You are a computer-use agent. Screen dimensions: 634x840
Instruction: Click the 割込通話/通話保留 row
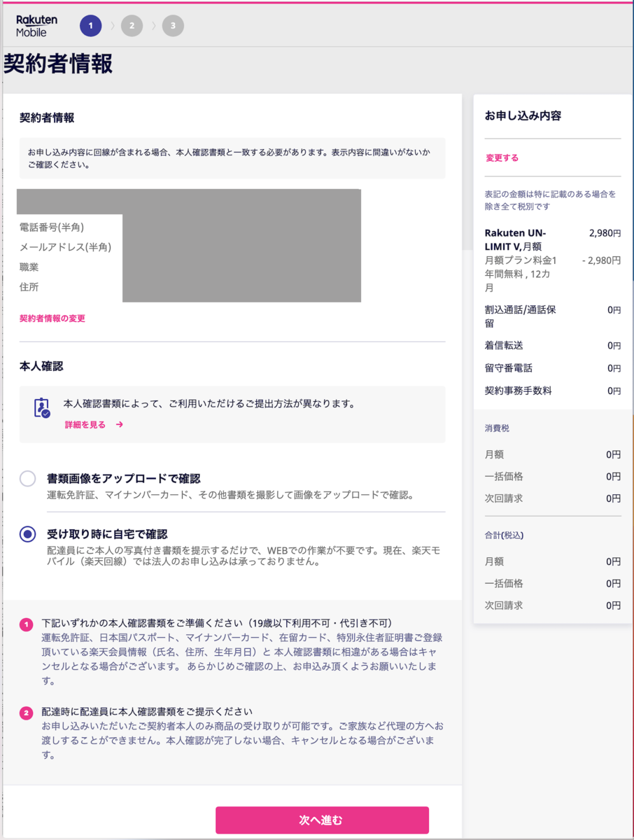(x=553, y=316)
